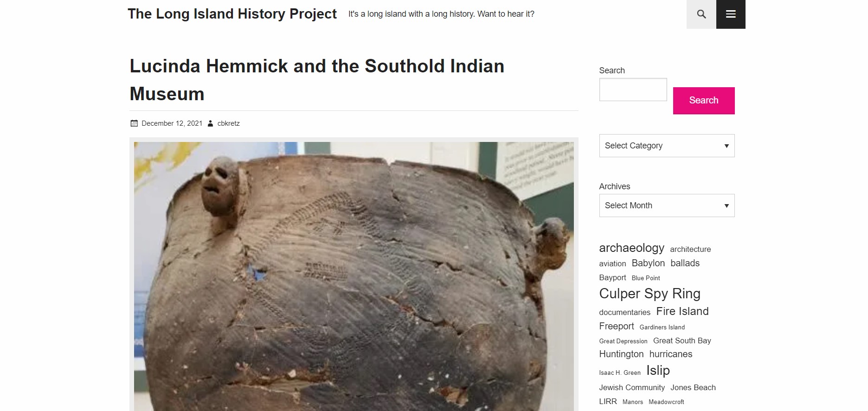Click the pink Search button
This screenshot has width=868, height=411.
click(x=704, y=101)
